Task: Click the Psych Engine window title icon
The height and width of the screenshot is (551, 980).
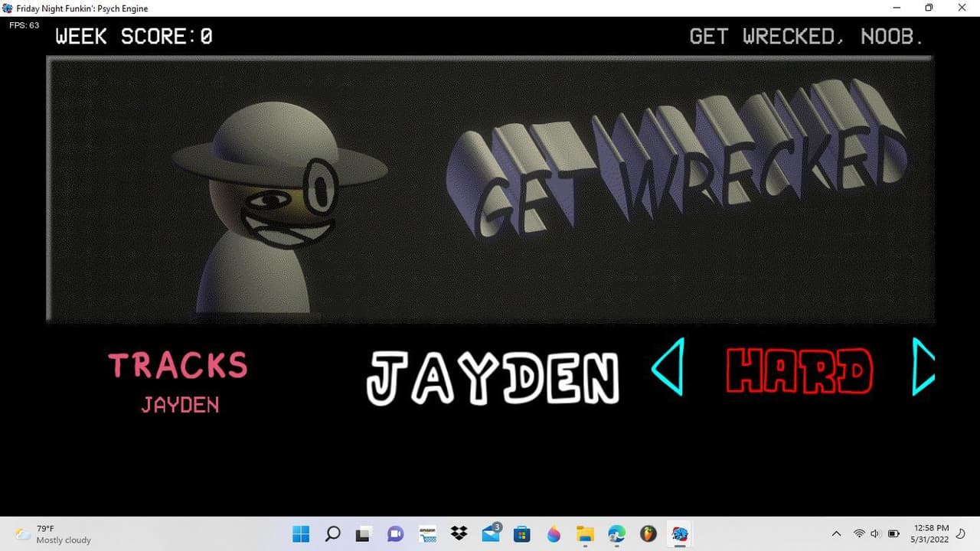Action: 8,8
